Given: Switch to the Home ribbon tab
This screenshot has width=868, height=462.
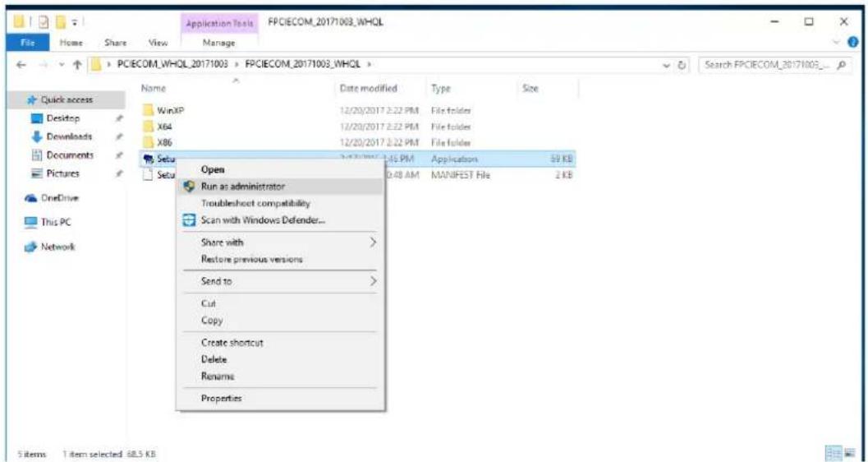Looking at the screenshot, I should coord(71,43).
